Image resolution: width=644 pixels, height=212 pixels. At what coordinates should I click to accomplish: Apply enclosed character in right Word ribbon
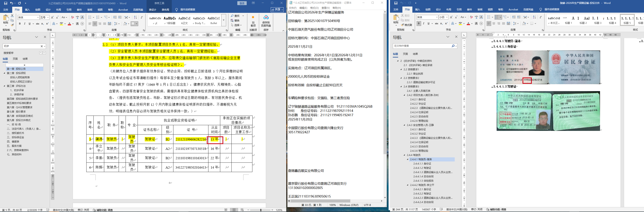point(481,23)
